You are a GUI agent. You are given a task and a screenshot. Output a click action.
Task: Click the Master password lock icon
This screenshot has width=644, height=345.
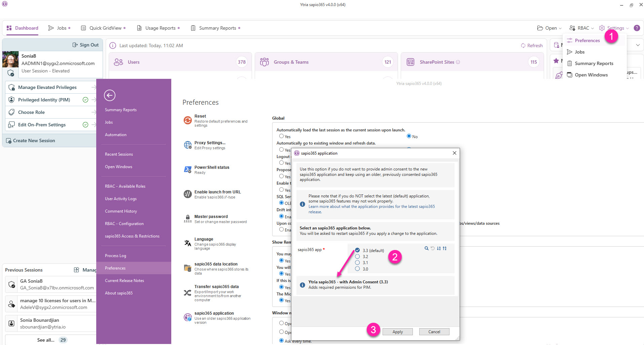click(187, 219)
